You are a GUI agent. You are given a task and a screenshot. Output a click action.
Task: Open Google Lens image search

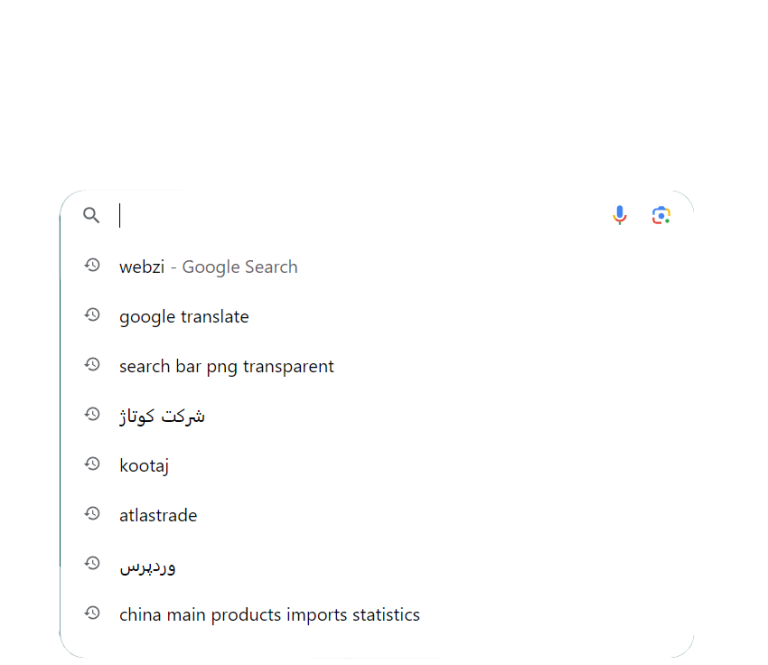[660, 215]
